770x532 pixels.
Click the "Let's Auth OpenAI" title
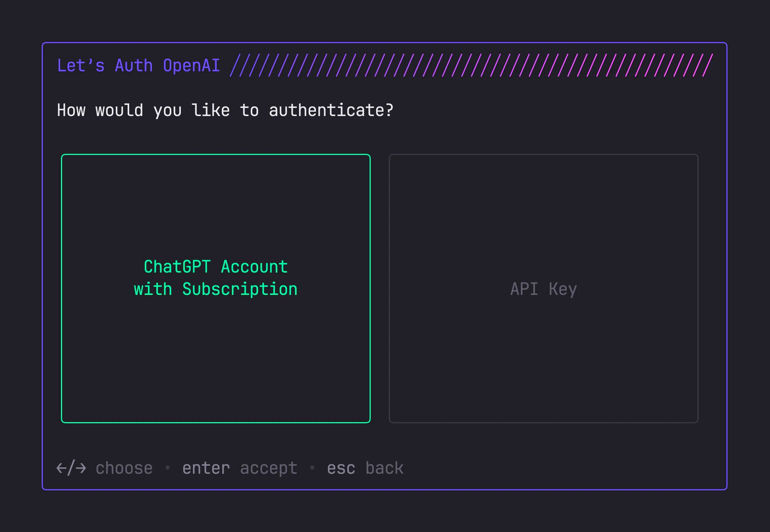point(138,66)
